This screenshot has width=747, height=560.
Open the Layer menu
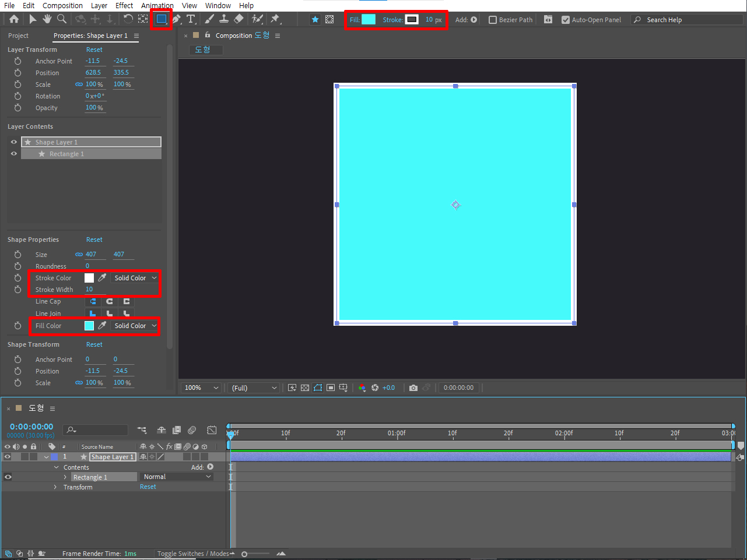point(99,5)
